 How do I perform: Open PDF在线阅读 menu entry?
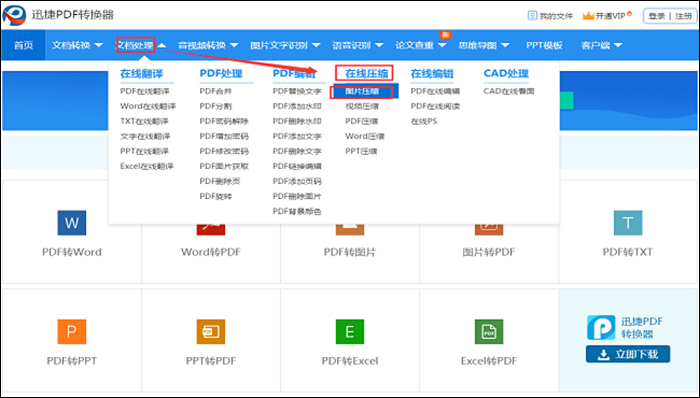(435, 106)
